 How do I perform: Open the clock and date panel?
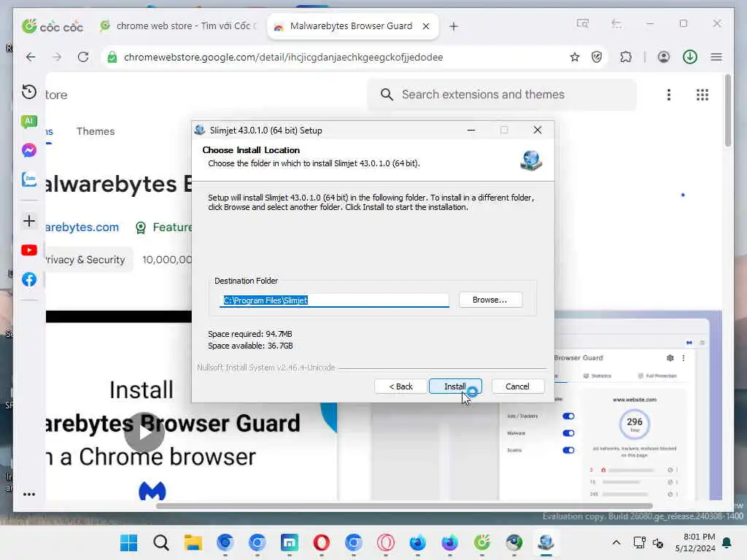(x=695, y=542)
